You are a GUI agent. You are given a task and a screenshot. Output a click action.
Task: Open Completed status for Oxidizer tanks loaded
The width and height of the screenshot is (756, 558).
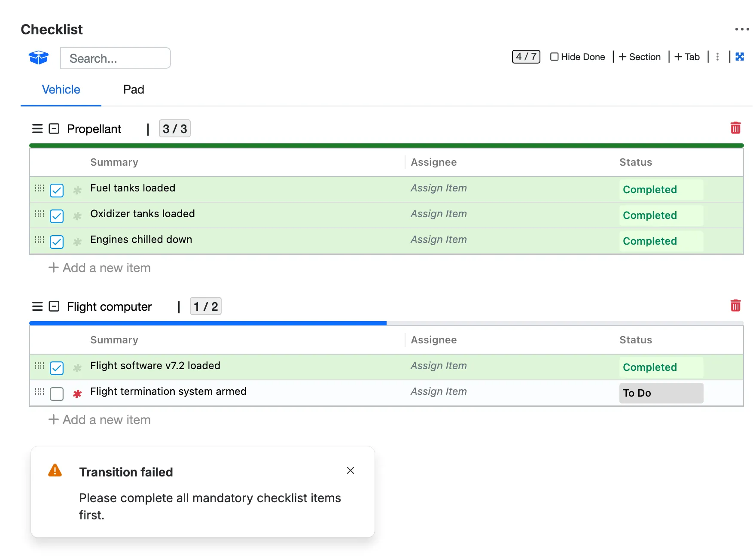661,215
